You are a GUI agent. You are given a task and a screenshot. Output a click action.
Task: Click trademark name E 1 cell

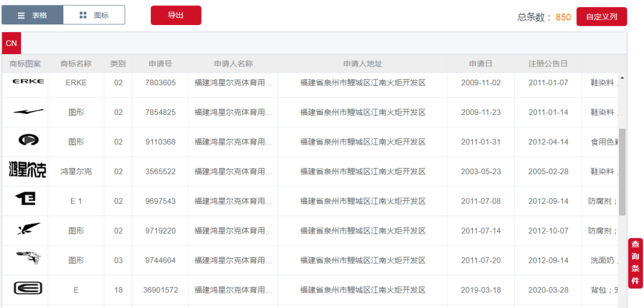[76, 201]
